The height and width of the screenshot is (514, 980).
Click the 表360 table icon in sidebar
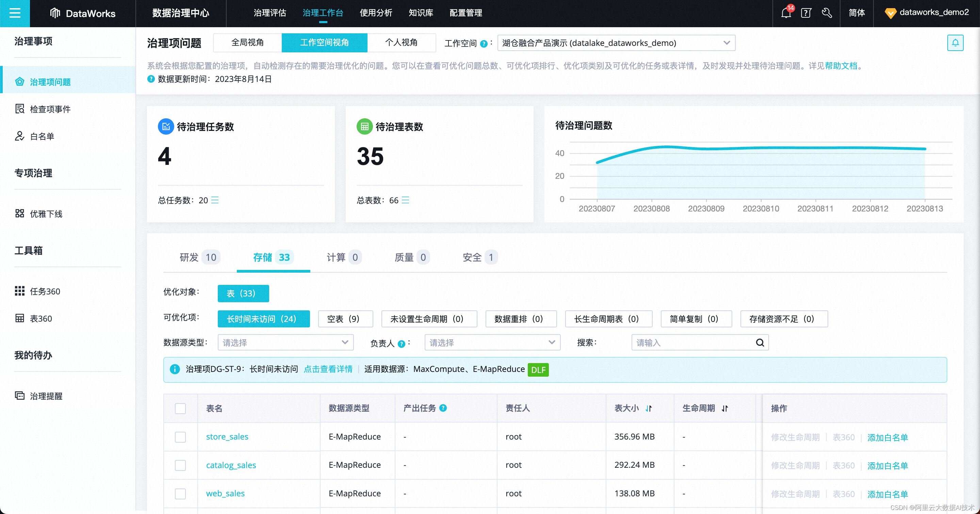[x=19, y=318]
